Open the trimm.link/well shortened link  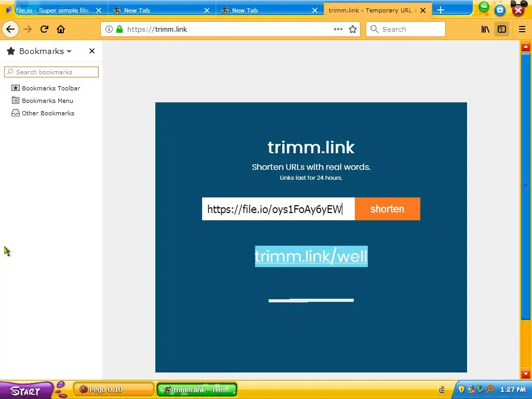[x=311, y=256]
